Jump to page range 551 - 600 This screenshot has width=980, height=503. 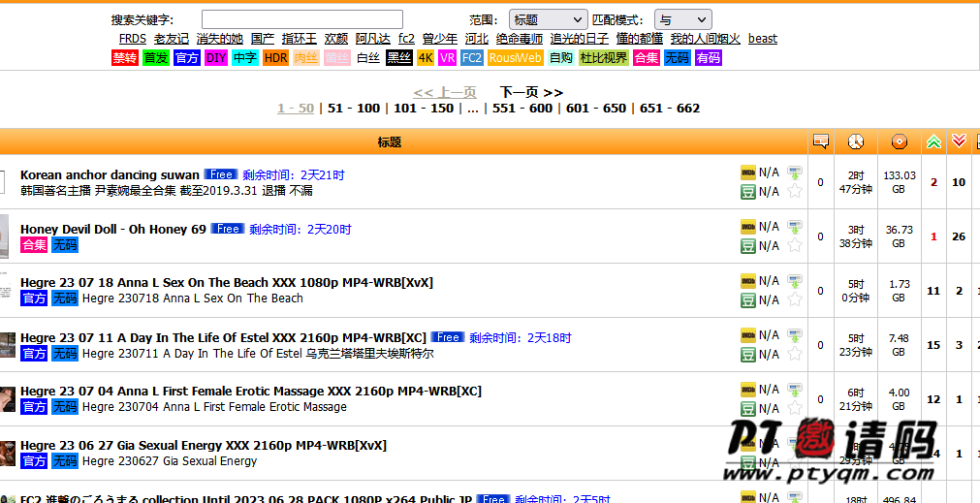click(522, 109)
